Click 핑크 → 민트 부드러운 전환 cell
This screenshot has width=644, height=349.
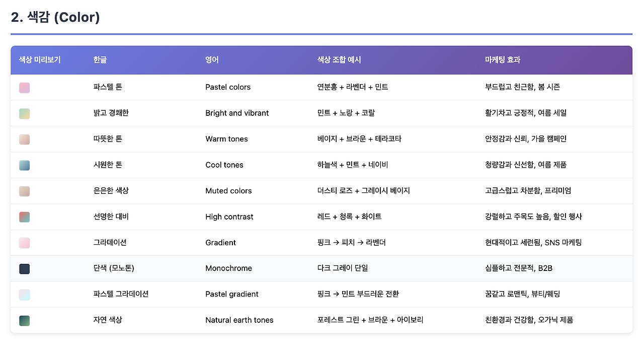358,294
